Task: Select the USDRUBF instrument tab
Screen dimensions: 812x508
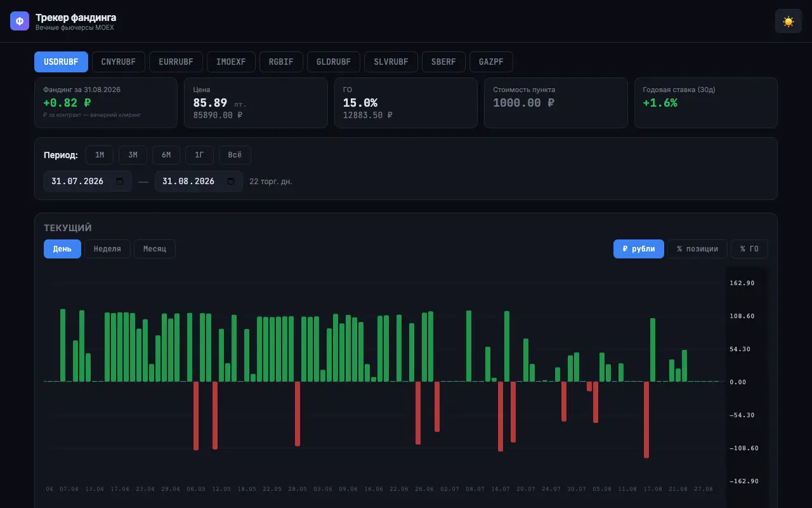Action: click(x=62, y=62)
